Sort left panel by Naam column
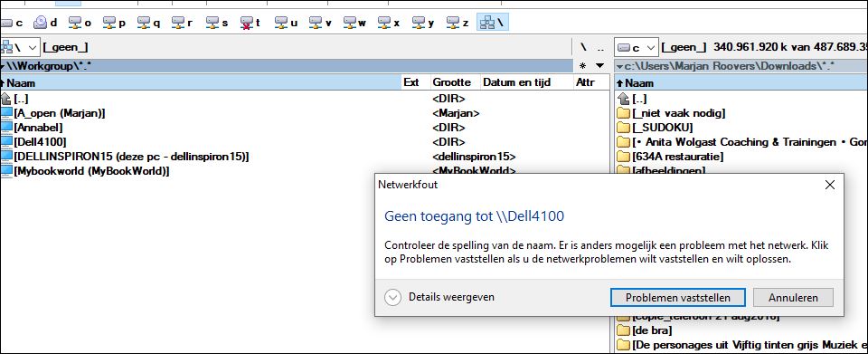The width and height of the screenshot is (868, 354). pyautogui.click(x=201, y=83)
